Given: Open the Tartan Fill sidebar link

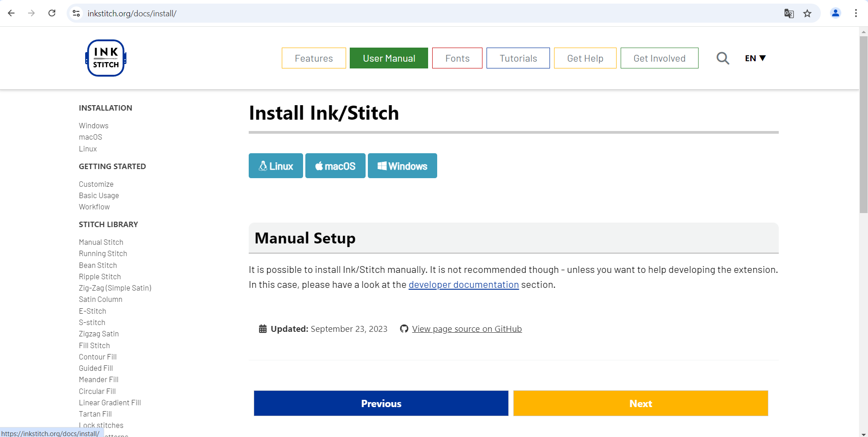Looking at the screenshot, I should (95, 414).
